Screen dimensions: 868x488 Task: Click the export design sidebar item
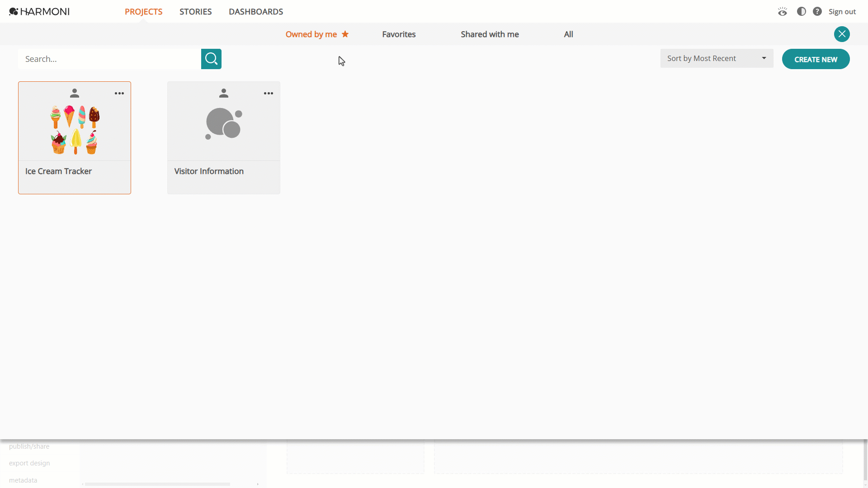tap(29, 463)
